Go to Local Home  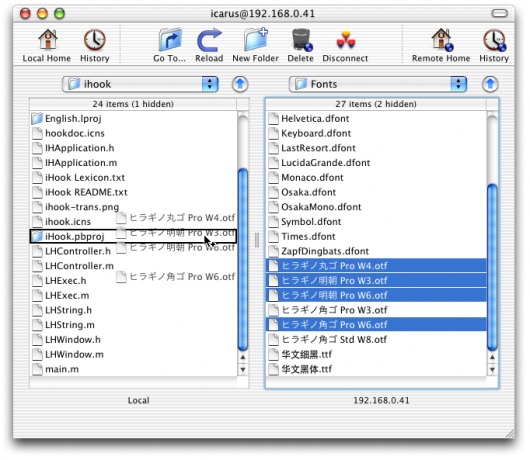pos(47,45)
